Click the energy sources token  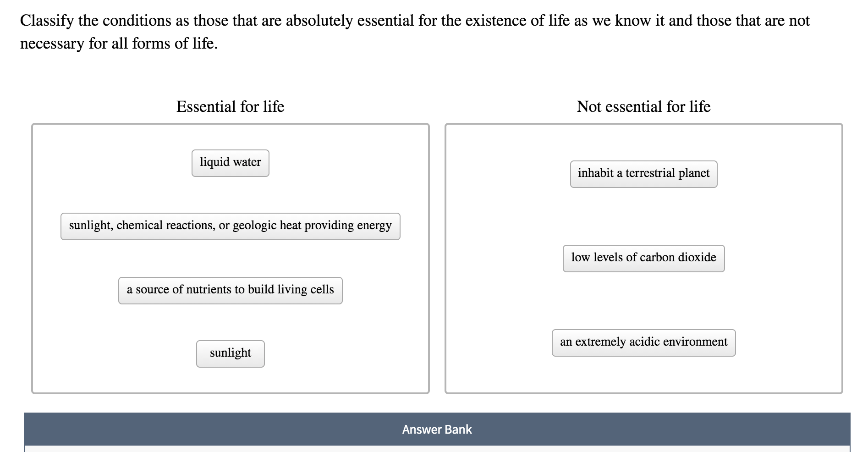pyautogui.click(x=230, y=226)
